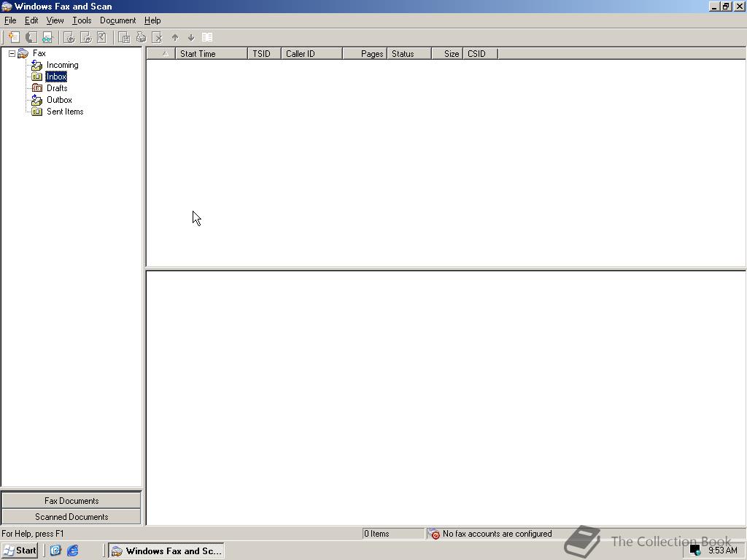Viewport: 747px width, 560px height.
Task: Click the Inbox folder icon
Action: click(36, 76)
